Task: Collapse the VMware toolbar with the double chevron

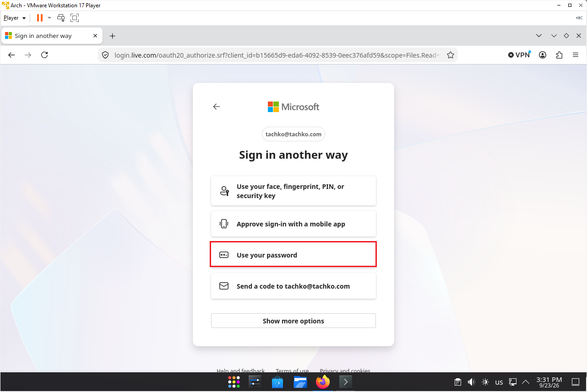Action: [579, 18]
